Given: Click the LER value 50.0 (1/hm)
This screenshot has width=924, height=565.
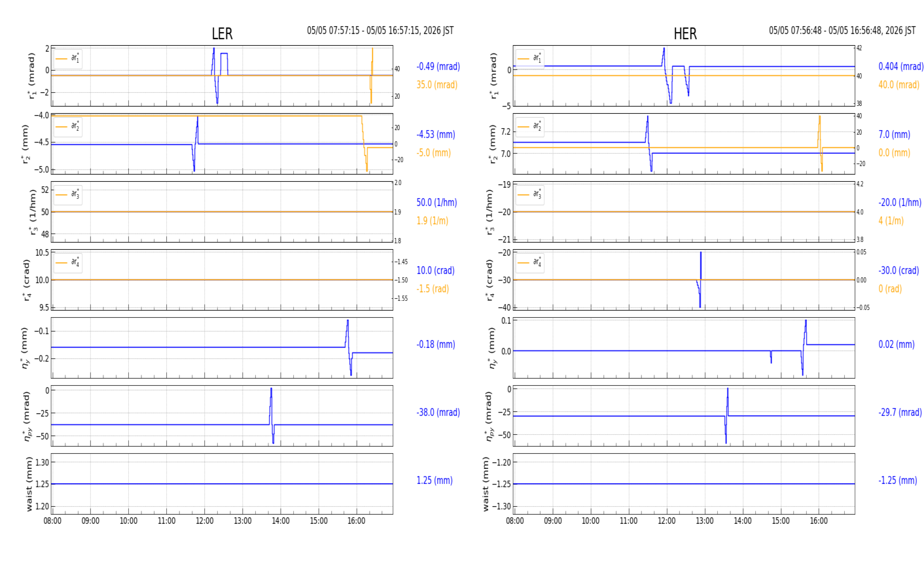Looking at the screenshot, I should click(x=436, y=202).
